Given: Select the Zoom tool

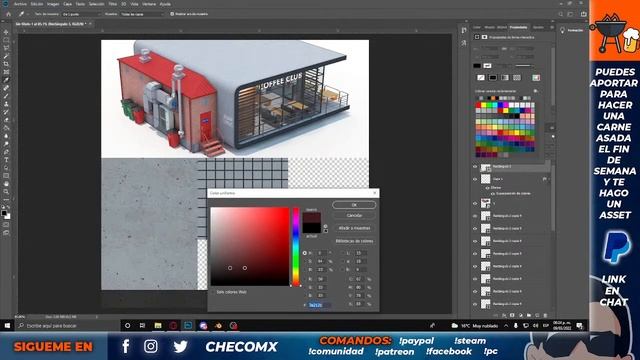Looking at the screenshot, I should pos(6,191).
